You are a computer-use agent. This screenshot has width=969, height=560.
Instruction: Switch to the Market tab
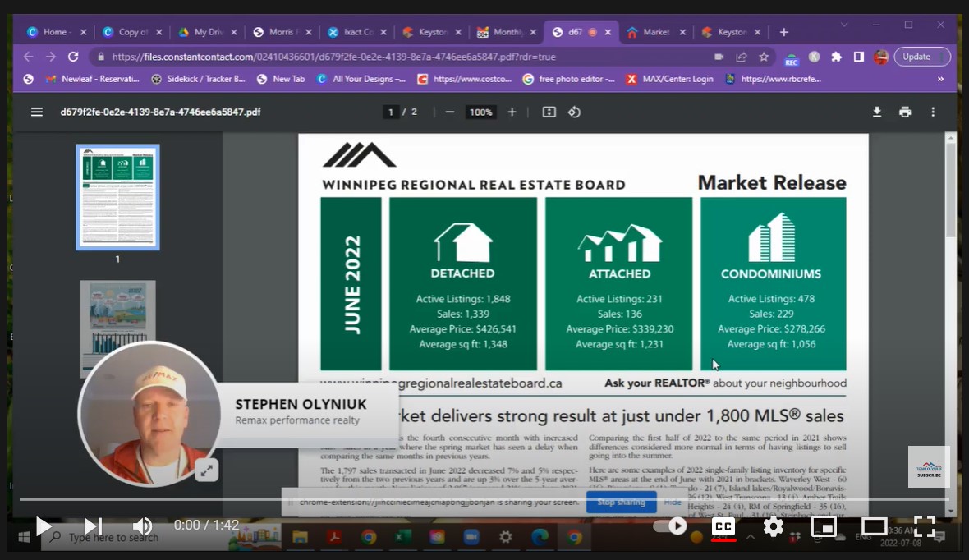656,32
